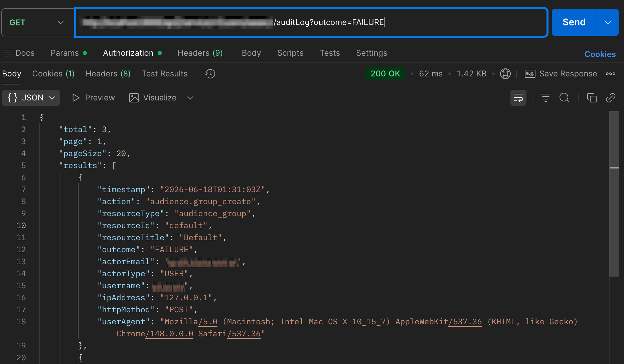Open the Visualize view
624x364 pixels.
tap(153, 98)
